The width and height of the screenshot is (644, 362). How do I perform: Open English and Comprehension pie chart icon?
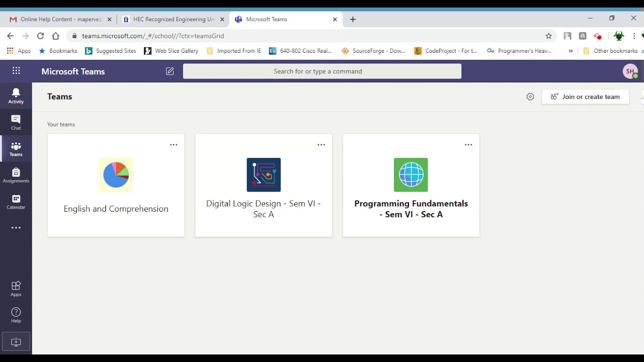[116, 175]
